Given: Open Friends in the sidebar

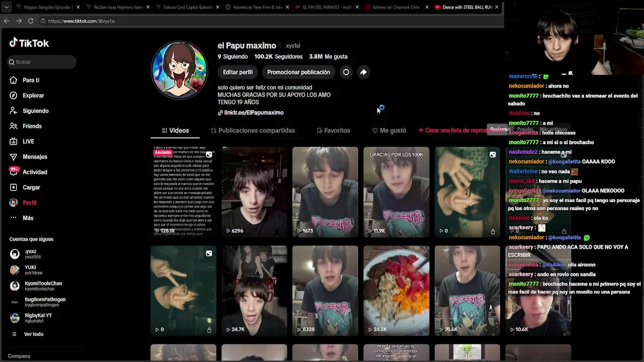Looking at the screenshot, I should 32,126.
